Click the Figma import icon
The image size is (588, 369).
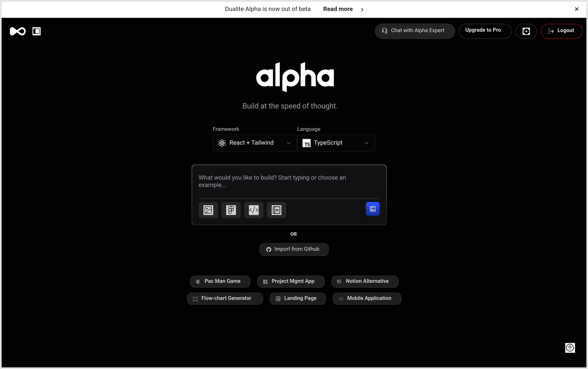231,210
